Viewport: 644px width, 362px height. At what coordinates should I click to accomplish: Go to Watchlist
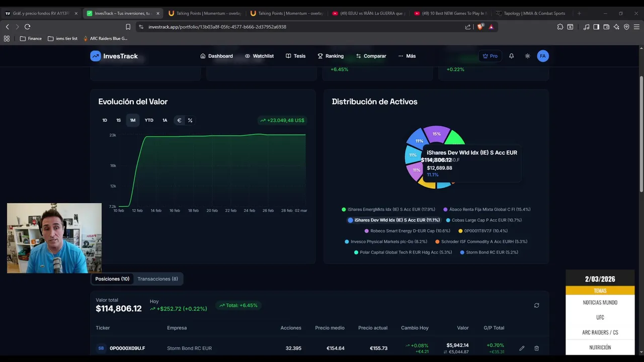tap(259, 56)
